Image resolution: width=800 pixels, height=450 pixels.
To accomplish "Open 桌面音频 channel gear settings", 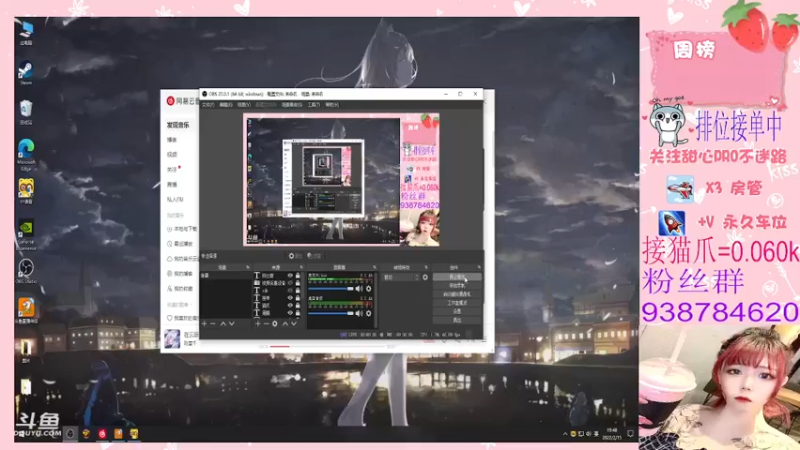I will coord(368,313).
